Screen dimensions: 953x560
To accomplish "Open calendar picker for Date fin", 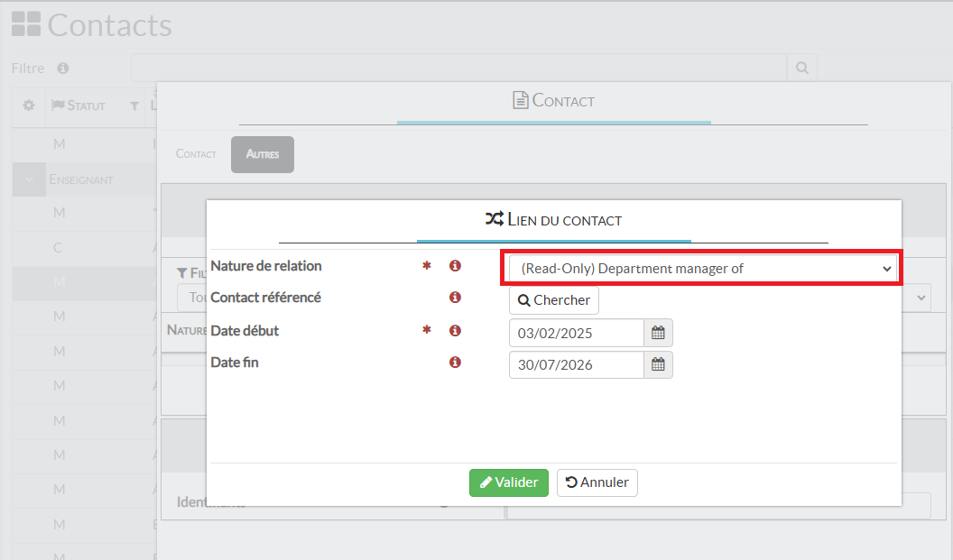I will 658,364.
